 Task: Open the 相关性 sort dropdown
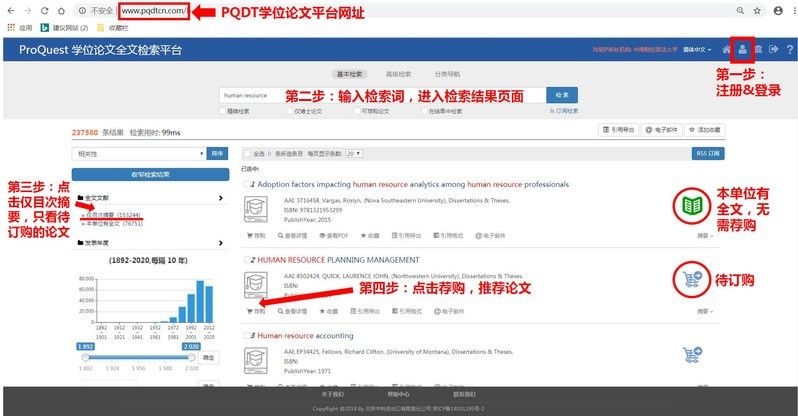[138, 153]
